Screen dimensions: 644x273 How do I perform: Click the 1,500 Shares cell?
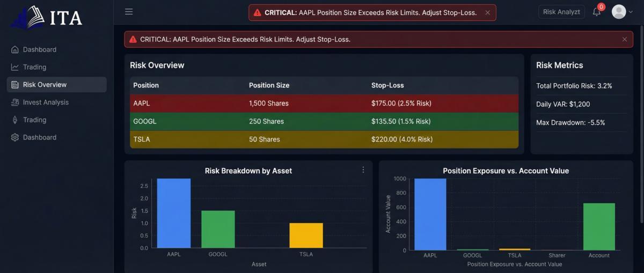[269, 103]
